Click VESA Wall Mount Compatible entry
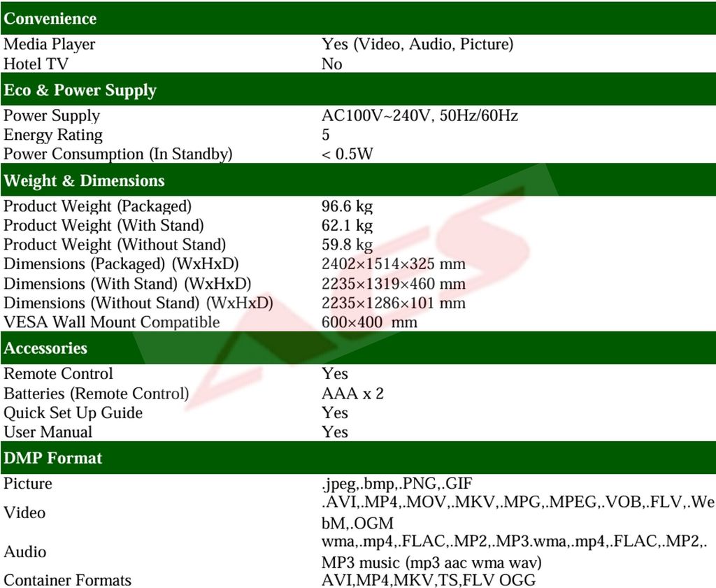Viewport: 716px width, 588px height. (111, 322)
